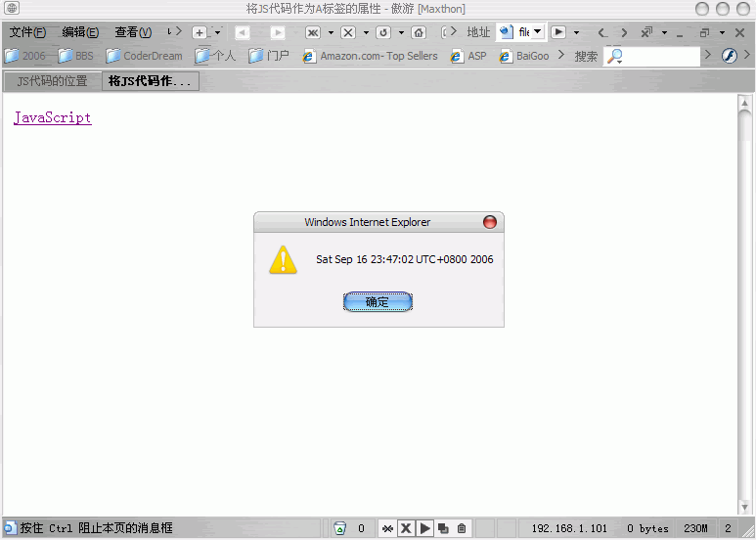Click the page icon in address bar
The height and width of the screenshot is (540, 756).
point(506,32)
